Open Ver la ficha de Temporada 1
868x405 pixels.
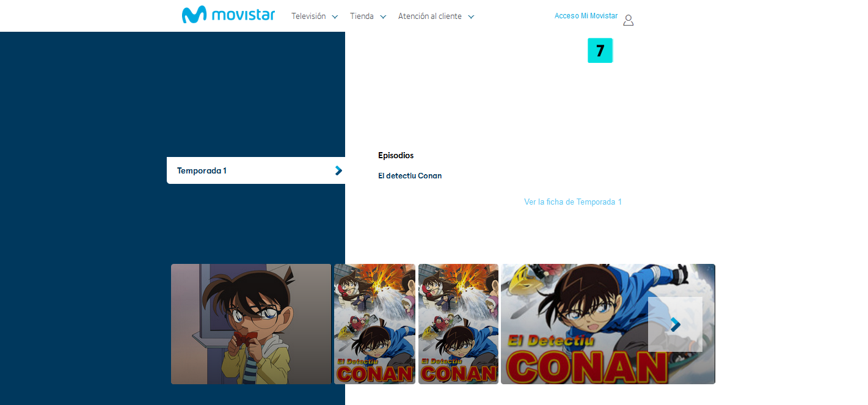572,202
